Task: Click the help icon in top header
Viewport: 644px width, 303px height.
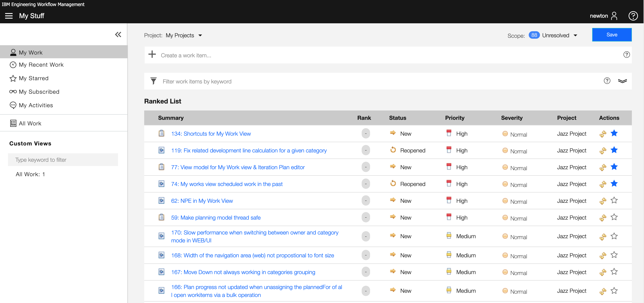Action: pos(633,16)
